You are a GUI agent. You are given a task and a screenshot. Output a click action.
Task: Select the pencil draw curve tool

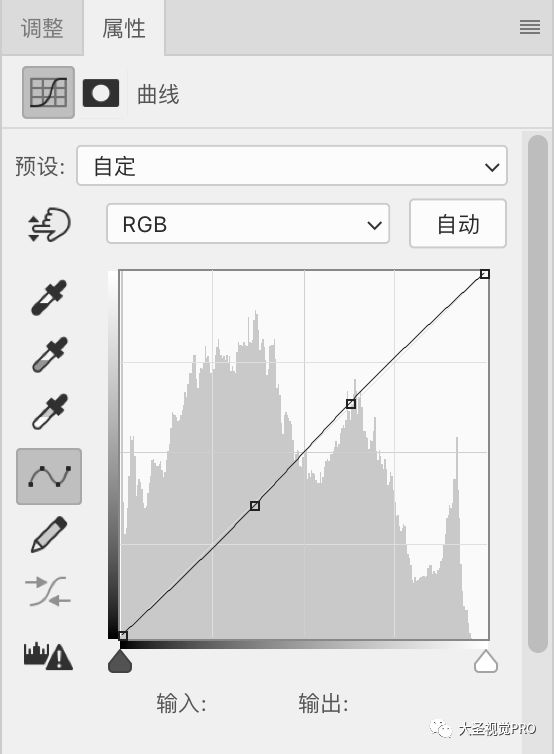49,534
